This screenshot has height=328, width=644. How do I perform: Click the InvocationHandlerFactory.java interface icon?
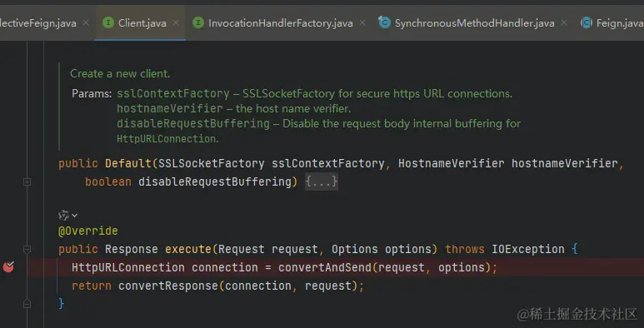[198, 22]
